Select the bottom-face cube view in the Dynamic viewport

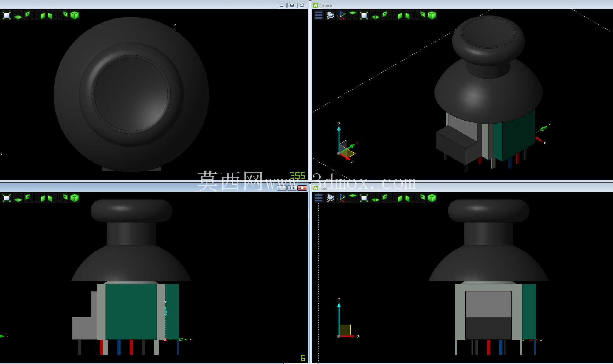coord(375,15)
